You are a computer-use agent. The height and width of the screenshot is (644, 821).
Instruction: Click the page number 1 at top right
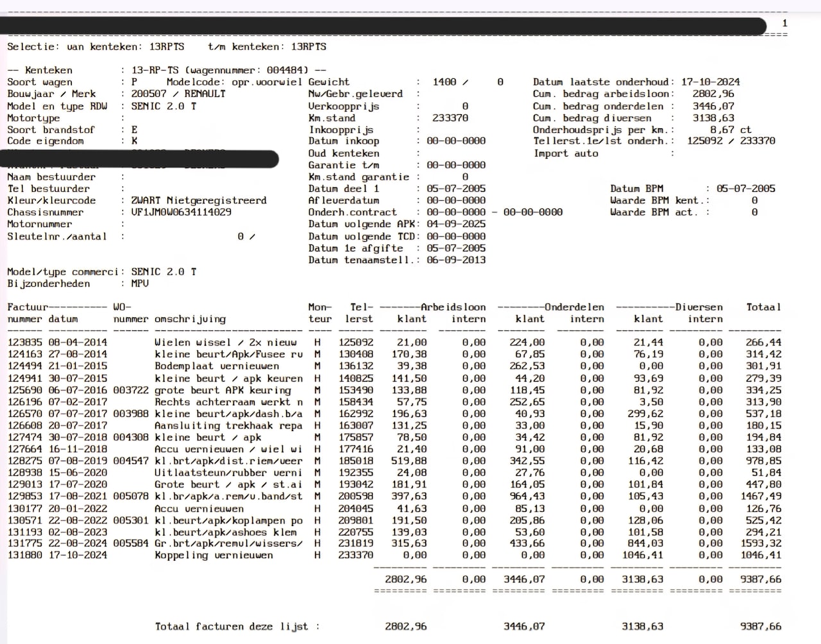point(784,23)
